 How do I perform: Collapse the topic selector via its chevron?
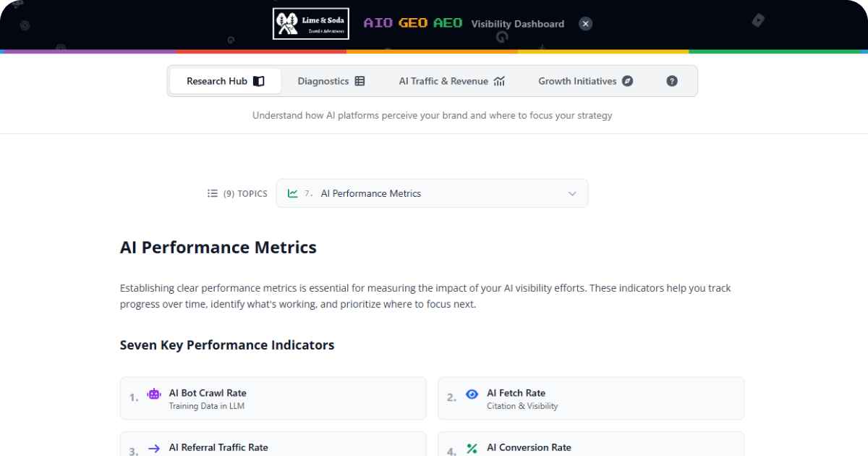coord(571,193)
